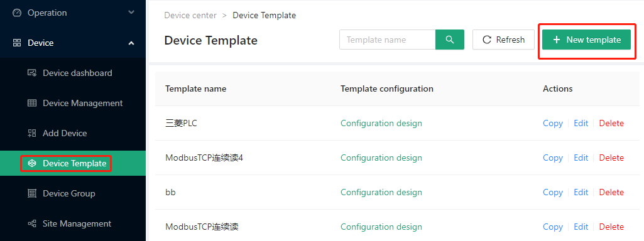
Task: Click the Site Management icon
Action: pos(32,224)
